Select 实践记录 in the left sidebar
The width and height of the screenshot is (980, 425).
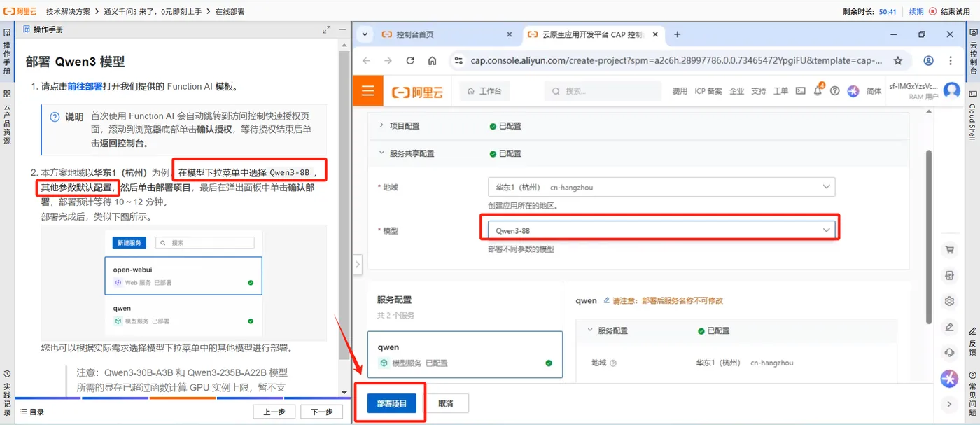pos(7,393)
